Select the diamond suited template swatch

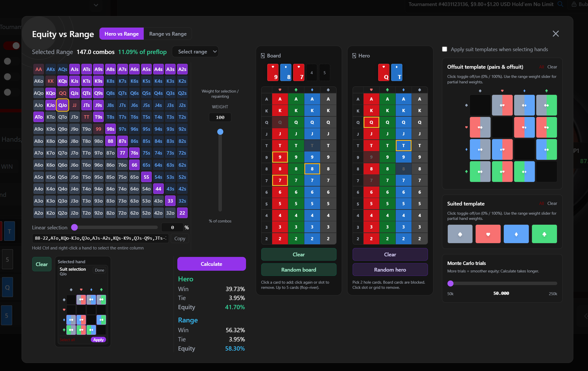point(516,234)
